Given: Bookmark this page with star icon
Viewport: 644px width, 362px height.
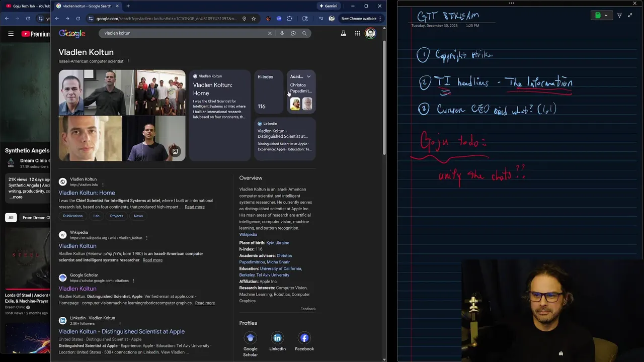Looking at the screenshot, I should (254, 19).
